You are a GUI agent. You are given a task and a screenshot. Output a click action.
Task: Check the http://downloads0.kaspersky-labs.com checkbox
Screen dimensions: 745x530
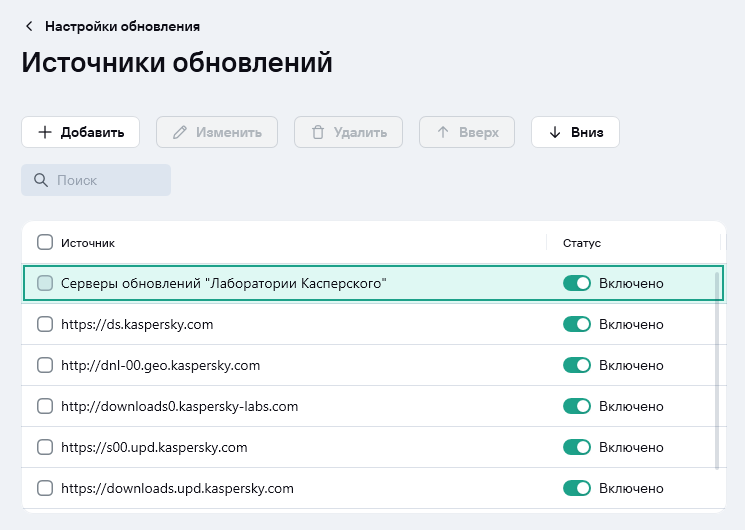(x=45, y=406)
